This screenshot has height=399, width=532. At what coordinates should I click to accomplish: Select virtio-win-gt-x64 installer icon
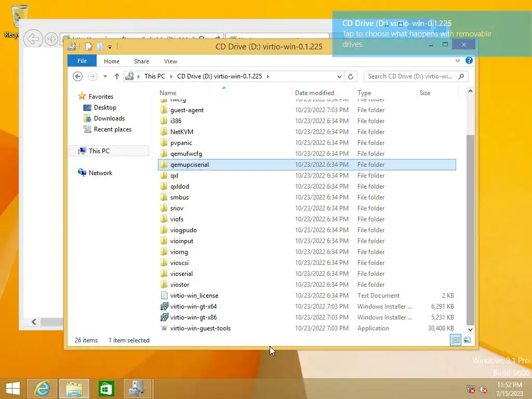click(x=164, y=307)
